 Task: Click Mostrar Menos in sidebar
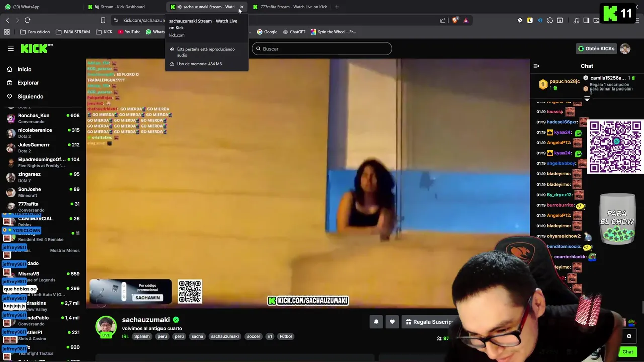click(65, 250)
